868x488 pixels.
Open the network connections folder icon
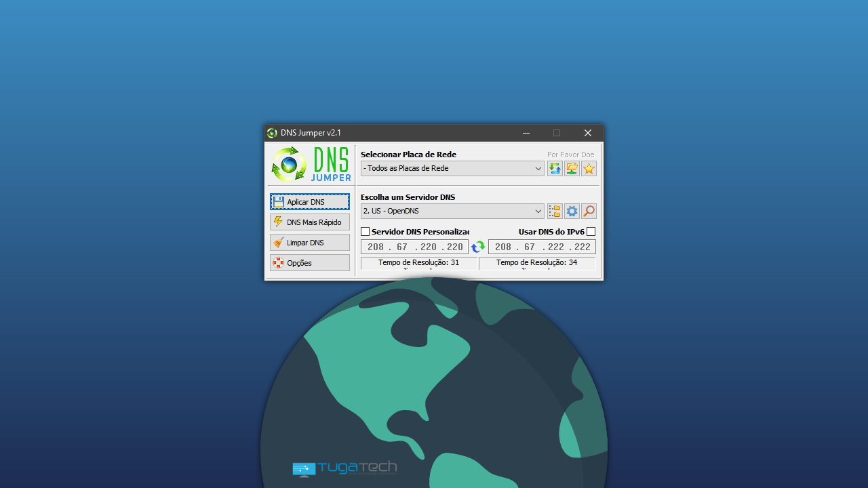[572, 168]
